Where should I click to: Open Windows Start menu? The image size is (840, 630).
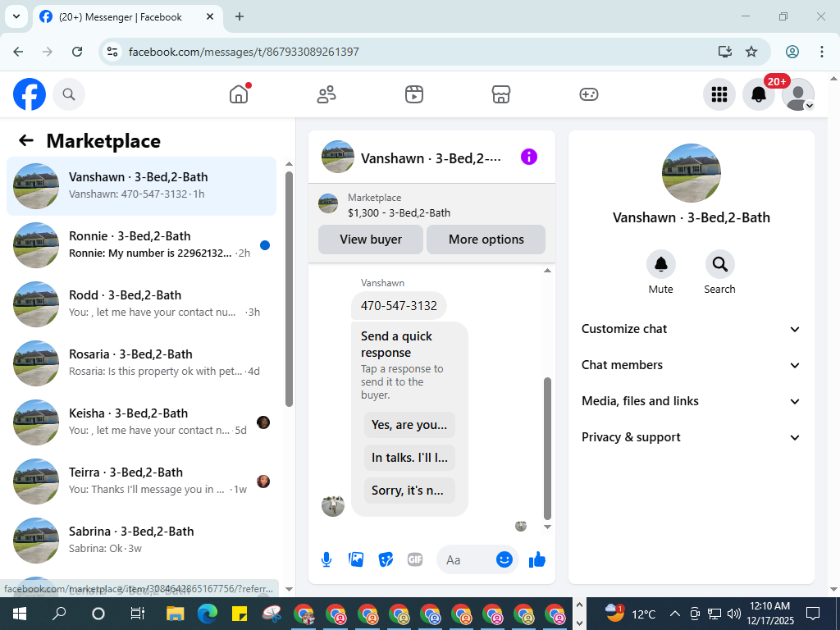click(20, 614)
